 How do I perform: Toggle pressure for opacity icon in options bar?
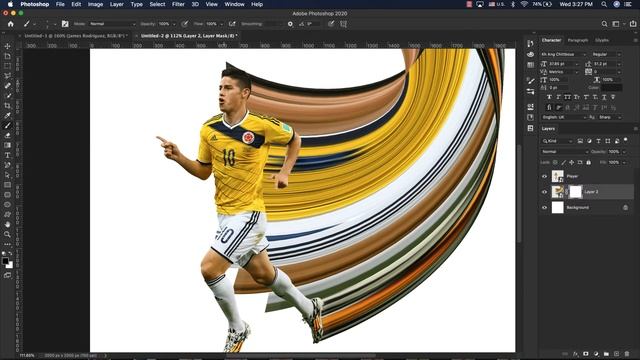tap(184, 24)
